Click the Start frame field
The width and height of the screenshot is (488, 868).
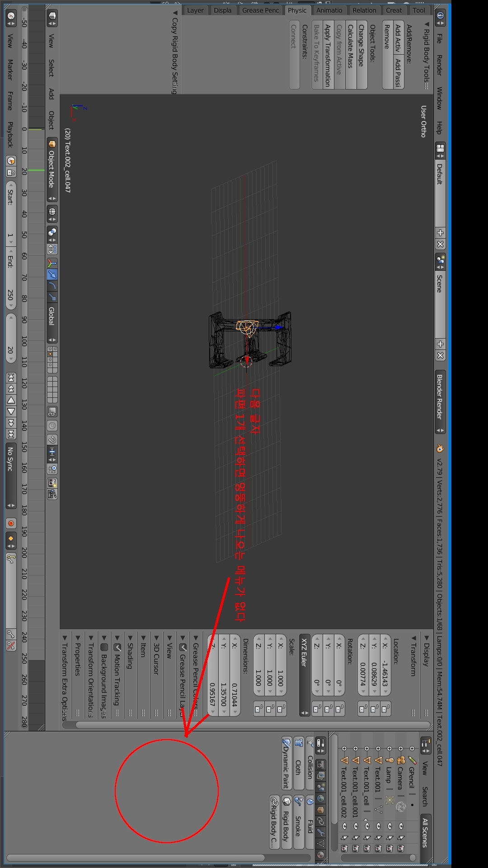(11, 214)
